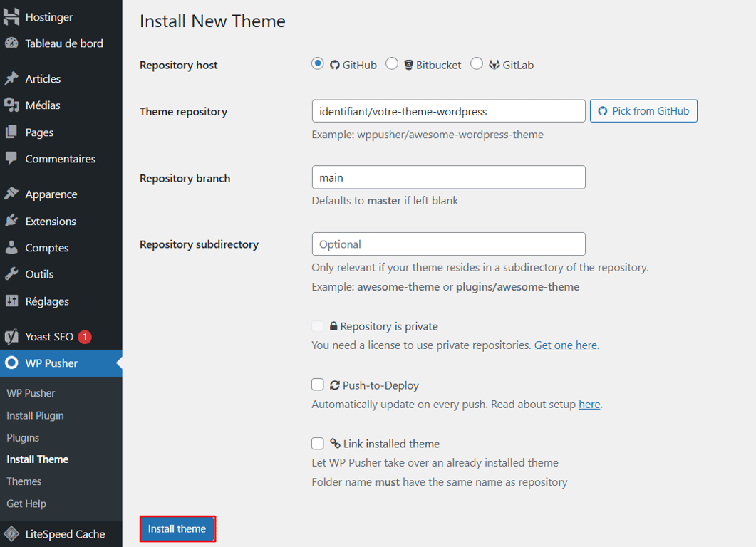Open Médias via its library icon
756x547 pixels.
(10, 105)
